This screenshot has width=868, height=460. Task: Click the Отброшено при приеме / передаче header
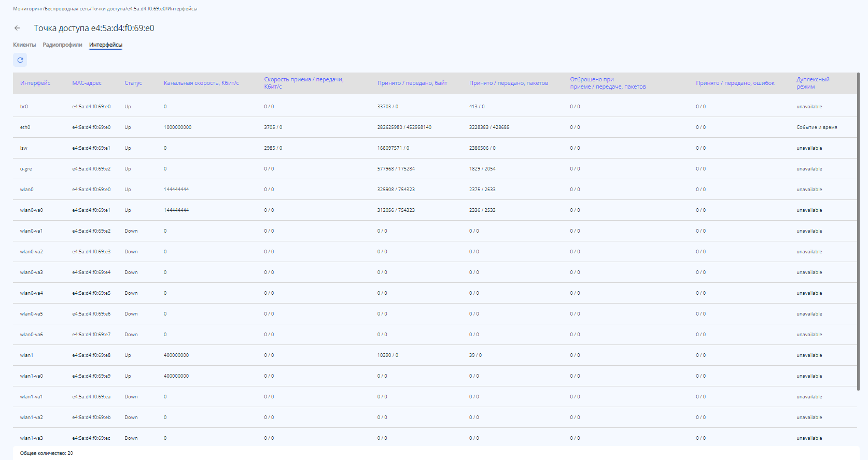(x=608, y=83)
